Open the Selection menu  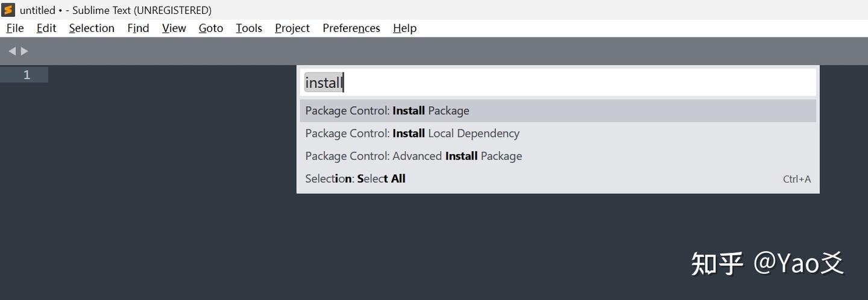point(92,28)
